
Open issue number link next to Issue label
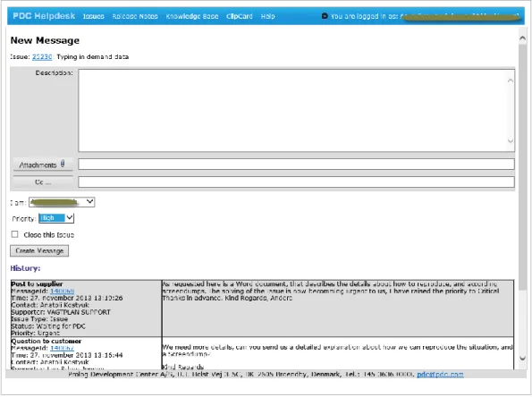[42, 56]
